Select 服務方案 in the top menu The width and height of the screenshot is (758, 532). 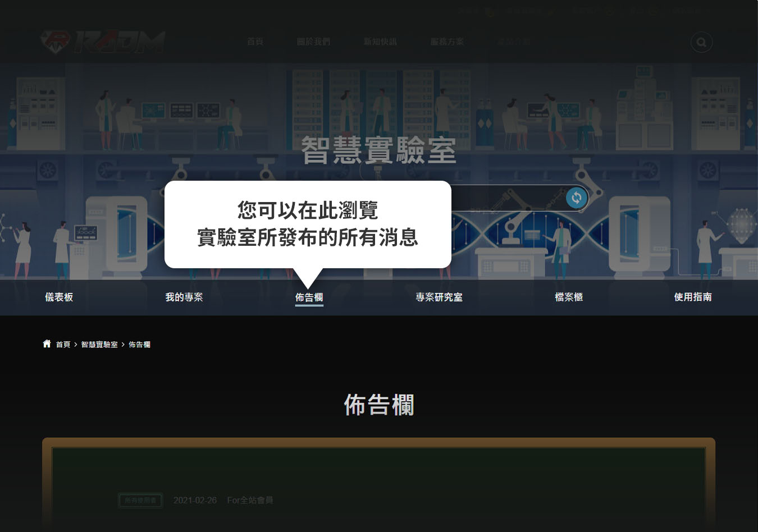447,42
